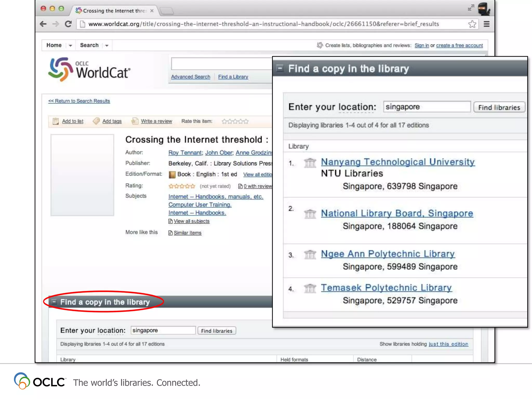Screen dimensions: 532x399
Task: Click the Add to list link
Action: 72,121
